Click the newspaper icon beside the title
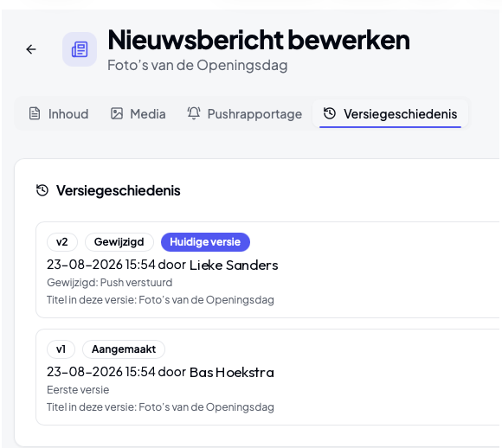 pos(80,49)
